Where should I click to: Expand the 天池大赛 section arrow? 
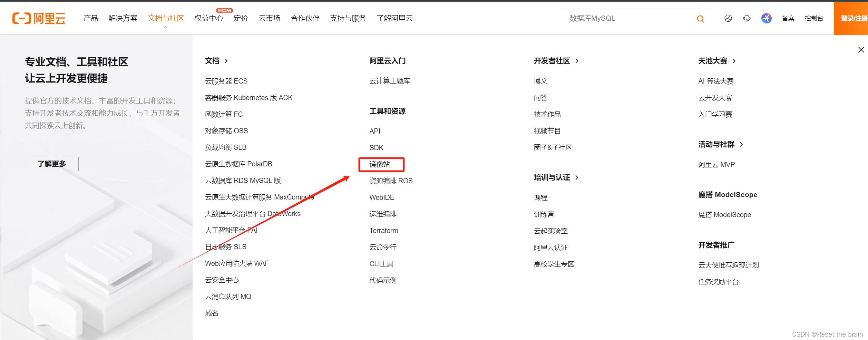734,61
